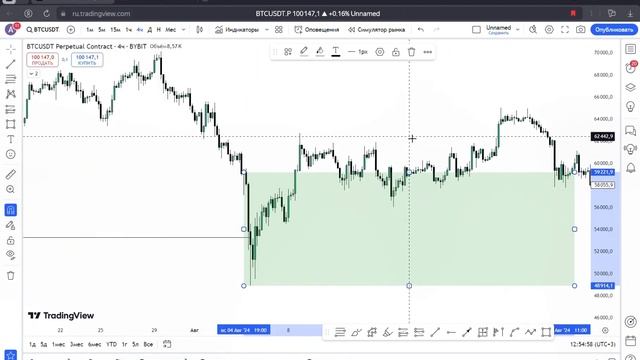This screenshot has height=360, width=640.
Task: Select the trend line drawing tool
Action: click(x=11, y=64)
